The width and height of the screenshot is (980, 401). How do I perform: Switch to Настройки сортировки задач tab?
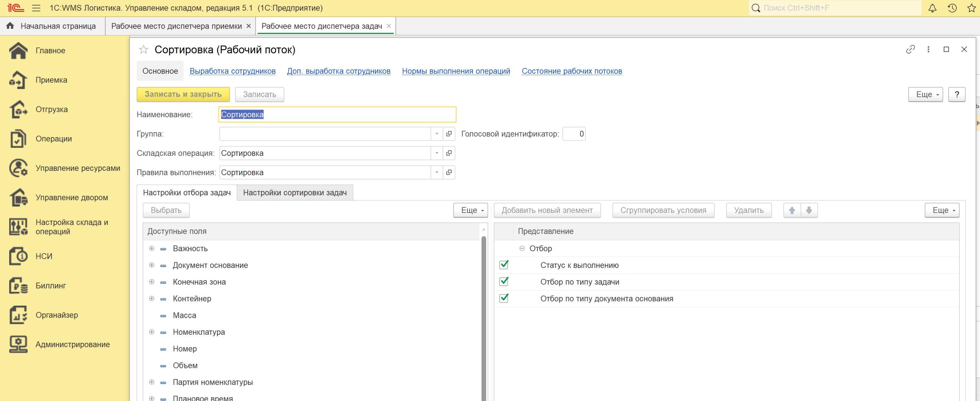coord(294,193)
